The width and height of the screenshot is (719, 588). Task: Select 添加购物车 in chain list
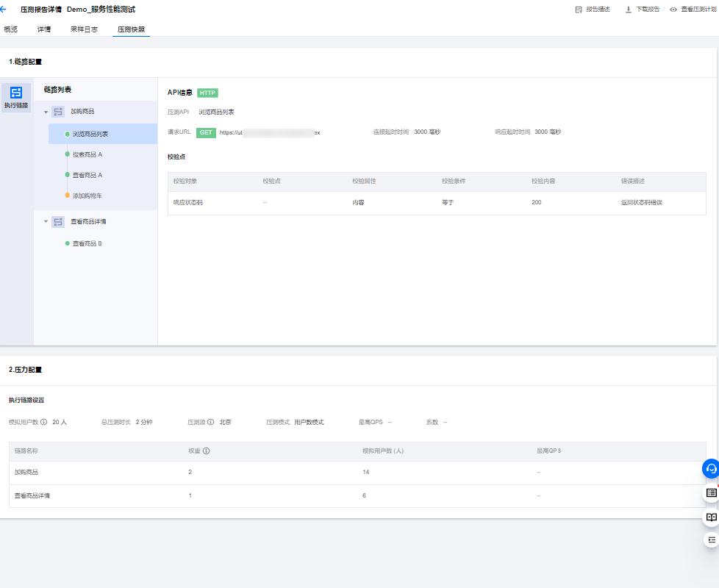click(x=87, y=196)
